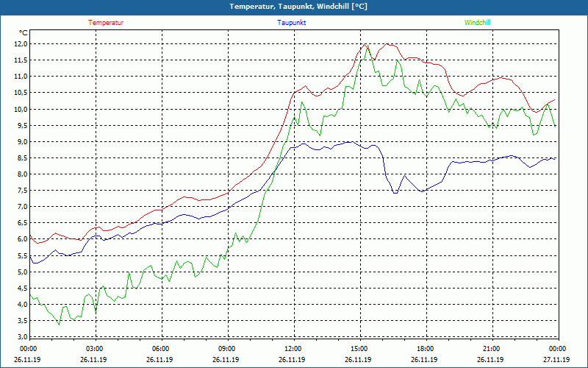This screenshot has width=588, height=368.
Task: Click the 06:00 time axis label
Action: click(159, 349)
